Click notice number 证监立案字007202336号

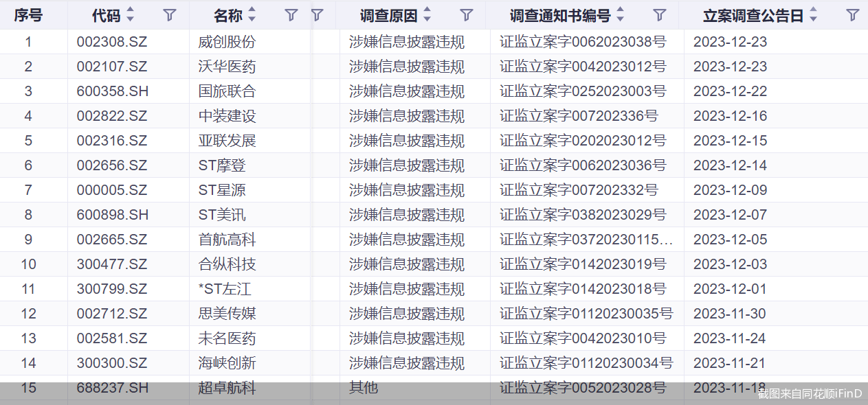click(x=579, y=116)
